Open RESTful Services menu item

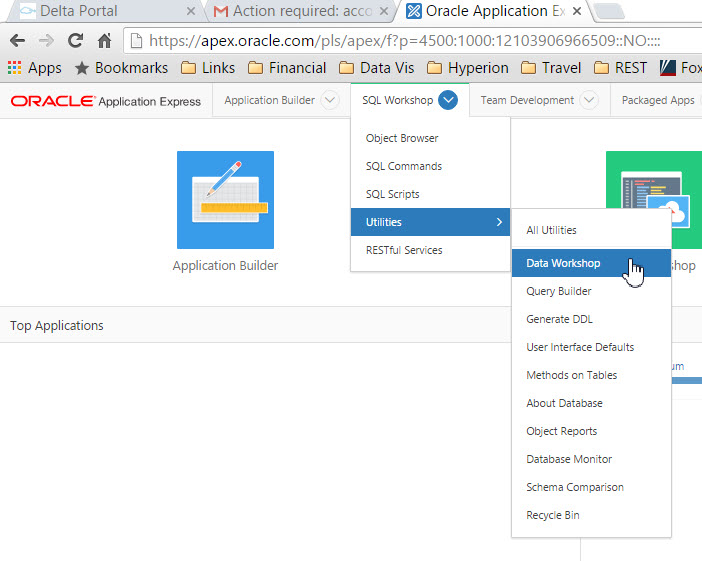(403, 251)
